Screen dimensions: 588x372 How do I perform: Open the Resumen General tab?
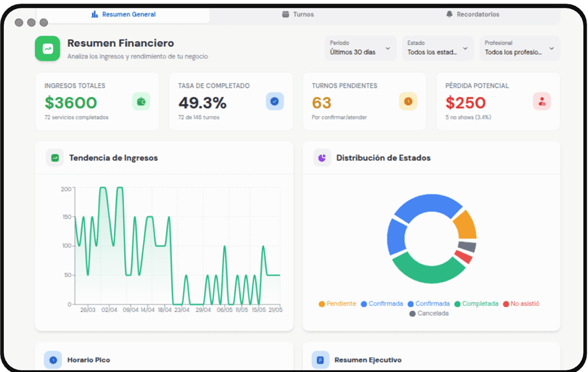click(123, 14)
